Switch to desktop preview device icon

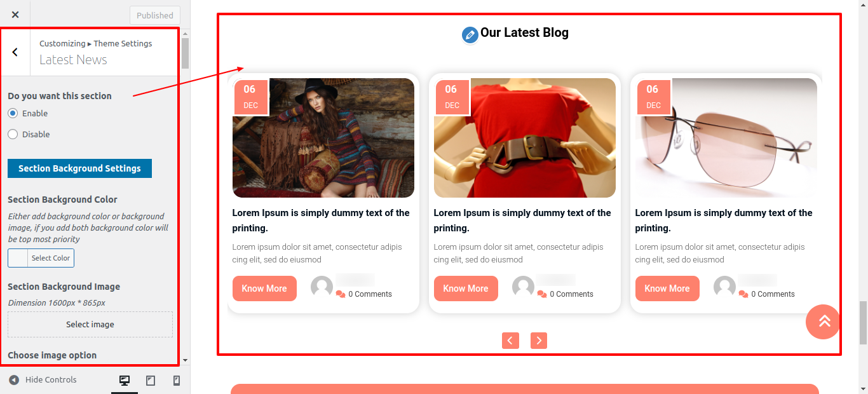(x=125, y=381)
